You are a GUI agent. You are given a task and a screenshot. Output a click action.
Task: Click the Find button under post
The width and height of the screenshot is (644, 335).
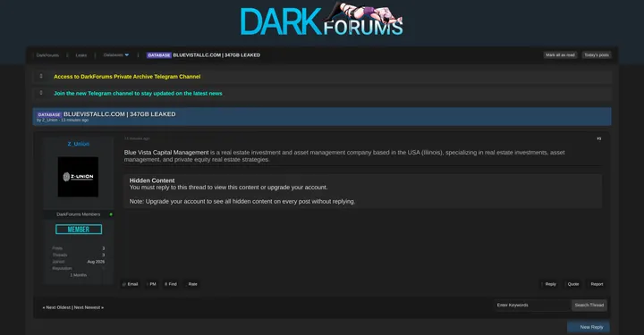click(171, 284)
